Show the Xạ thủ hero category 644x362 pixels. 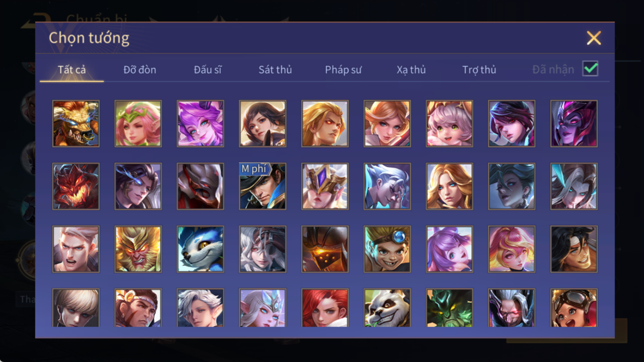(411, 70)
